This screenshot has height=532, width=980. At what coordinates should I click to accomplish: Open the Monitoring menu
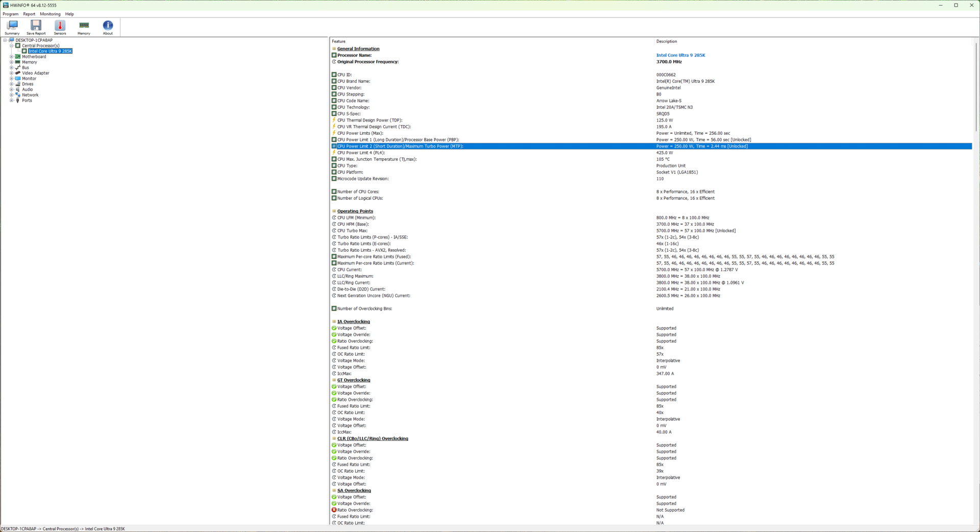coord(50,14)
